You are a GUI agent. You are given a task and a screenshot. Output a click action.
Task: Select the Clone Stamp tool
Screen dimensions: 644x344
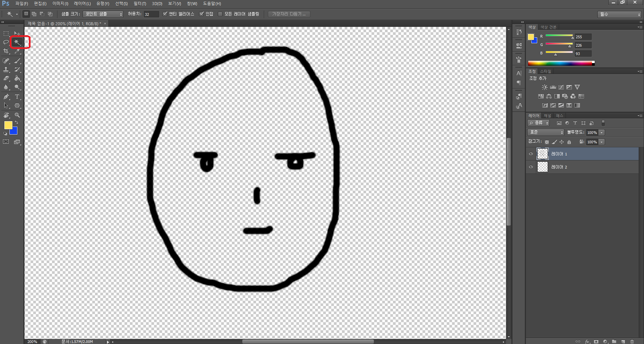tap(6, 69)
